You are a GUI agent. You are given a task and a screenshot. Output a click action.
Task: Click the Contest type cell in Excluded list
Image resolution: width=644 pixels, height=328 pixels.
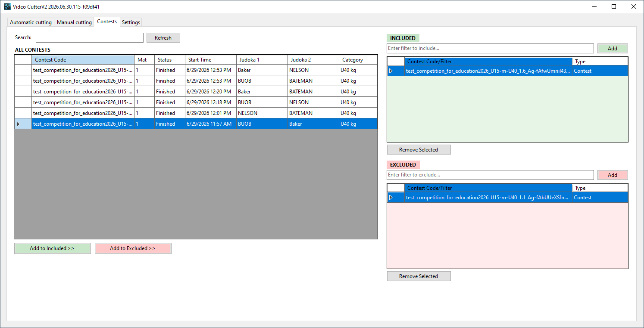600,198
